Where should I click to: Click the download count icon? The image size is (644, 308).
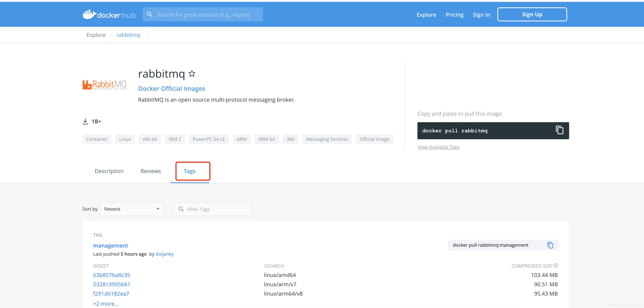click(x=85, y=121)
